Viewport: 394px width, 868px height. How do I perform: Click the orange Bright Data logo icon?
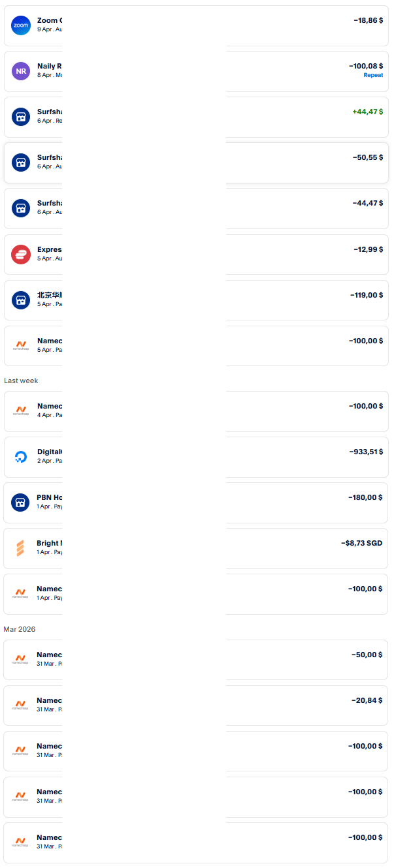click(20, 548)
